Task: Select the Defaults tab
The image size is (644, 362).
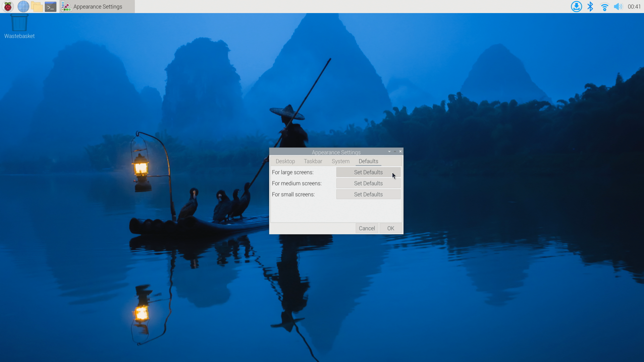Action: 368,161
